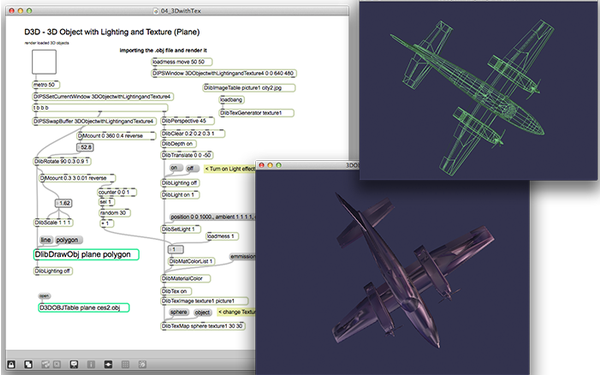Image resolution: width=600 pixels, height=375 pixels.
Task: Select DlibLighting off below DlibDrawObj
Action: [53, 271]
